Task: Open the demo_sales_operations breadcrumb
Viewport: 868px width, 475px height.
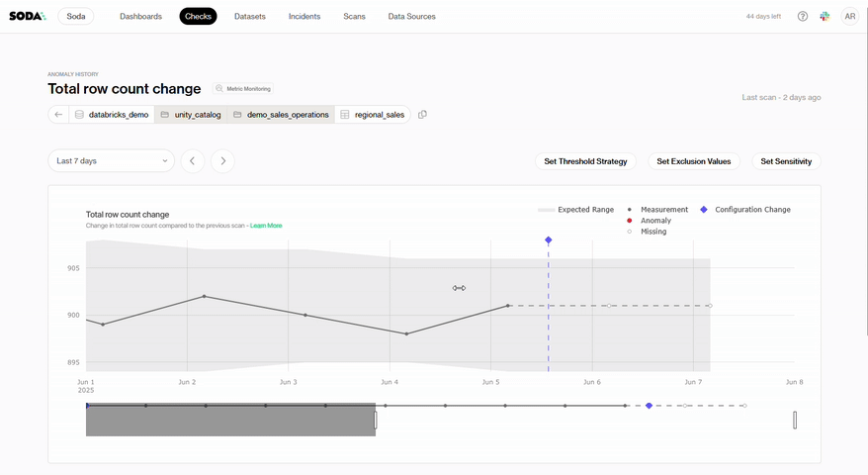Action: coord(281,115)
